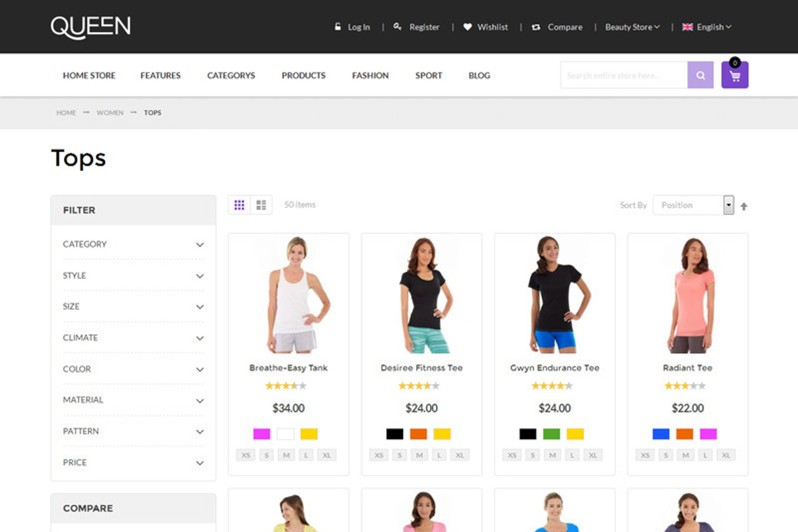The width and height of the screenshot is (798, 532).
Task: Select size M for Desiree Fitness Tee
Action: (419, 456)
